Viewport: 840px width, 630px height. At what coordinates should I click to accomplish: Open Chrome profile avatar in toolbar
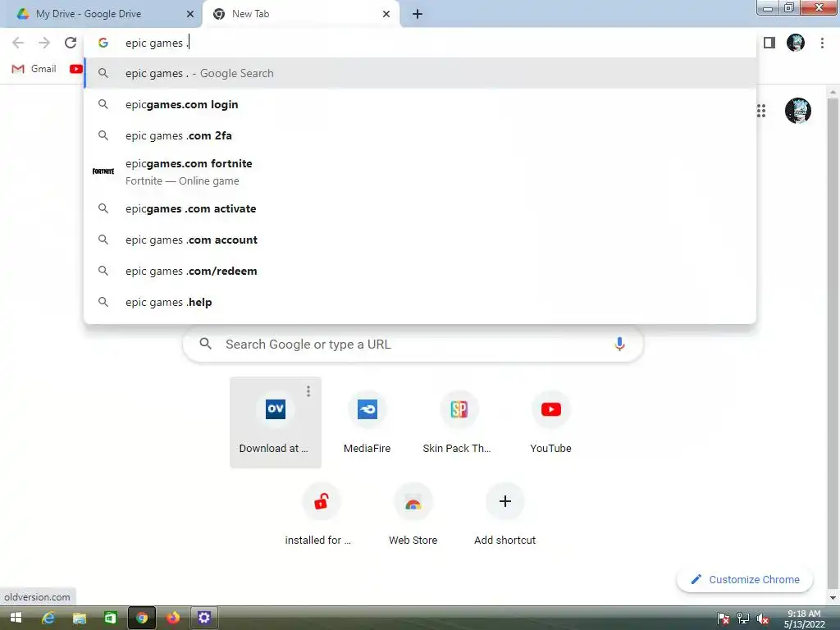click(796, 43)
